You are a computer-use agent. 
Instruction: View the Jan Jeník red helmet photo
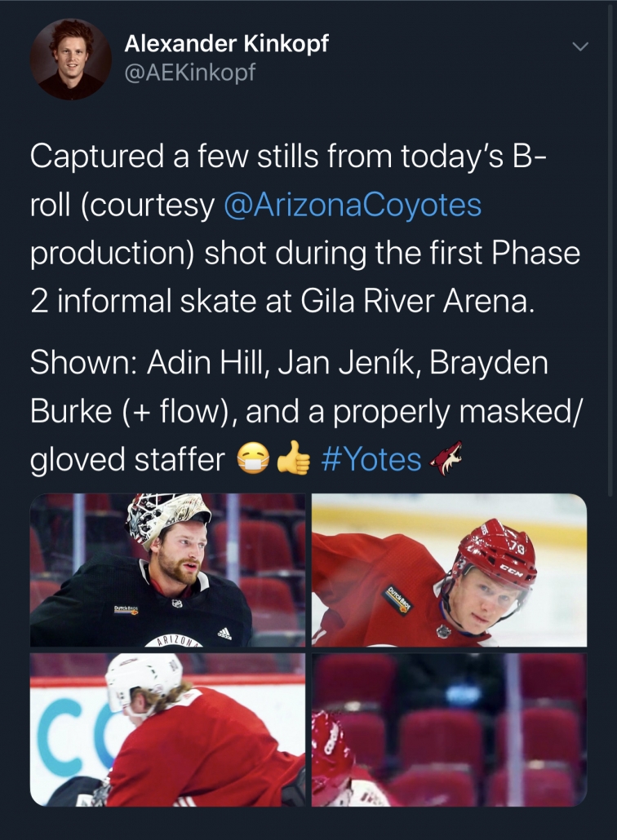coord(449,569)
